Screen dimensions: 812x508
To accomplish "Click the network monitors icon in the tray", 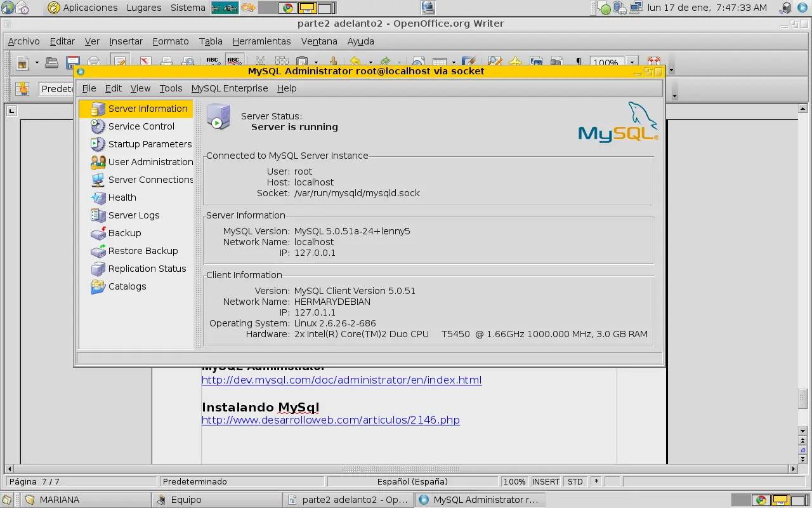I will (635, 8).
